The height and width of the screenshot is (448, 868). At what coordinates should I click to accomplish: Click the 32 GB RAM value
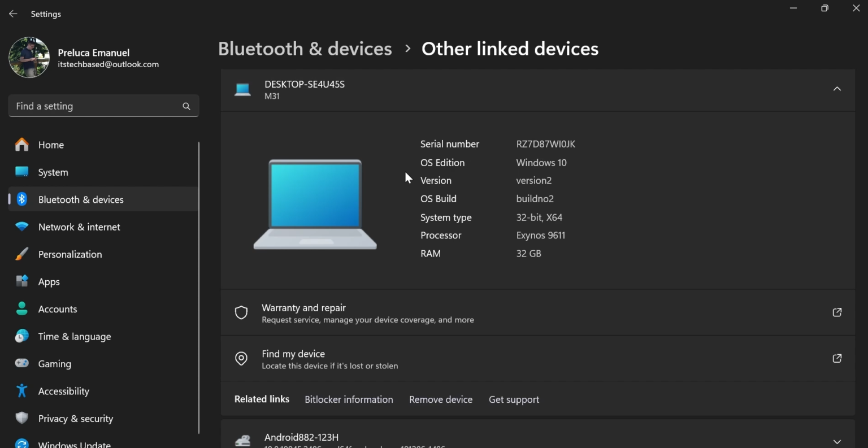[529, 254]
